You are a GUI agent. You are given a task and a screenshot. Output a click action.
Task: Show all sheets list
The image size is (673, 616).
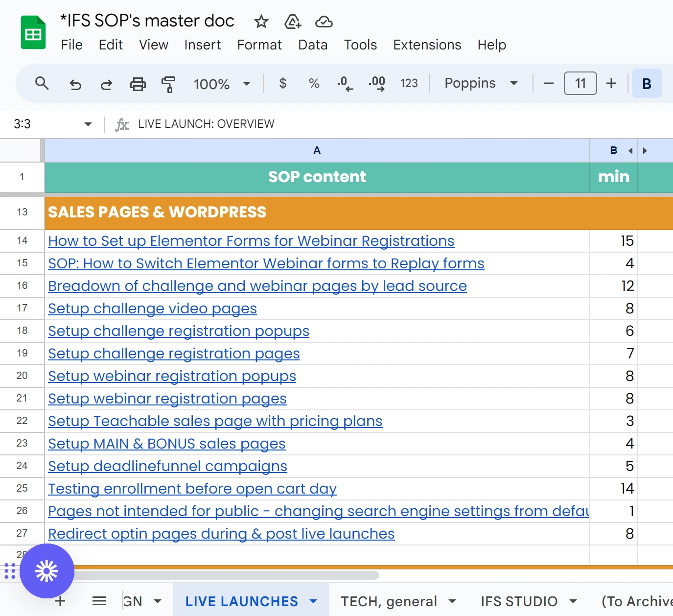tap(99, 601)
